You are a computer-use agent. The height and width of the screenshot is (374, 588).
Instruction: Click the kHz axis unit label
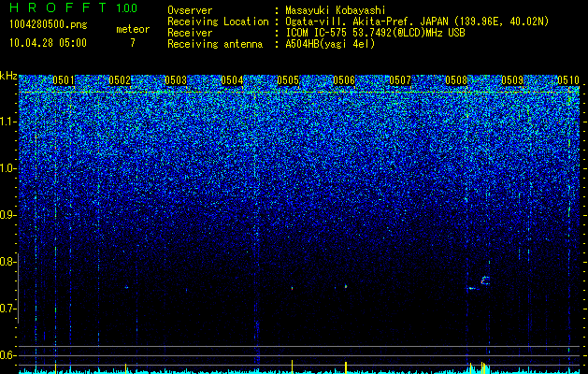pos(8,76)
